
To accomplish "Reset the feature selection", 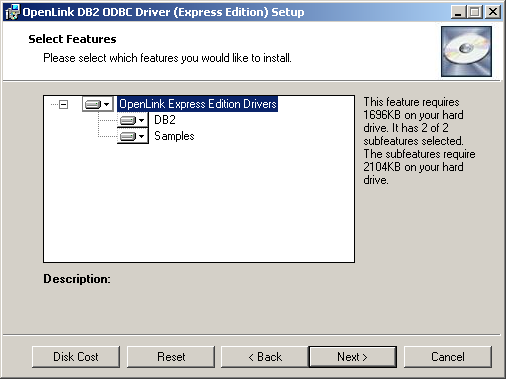I will pos(171,357).
